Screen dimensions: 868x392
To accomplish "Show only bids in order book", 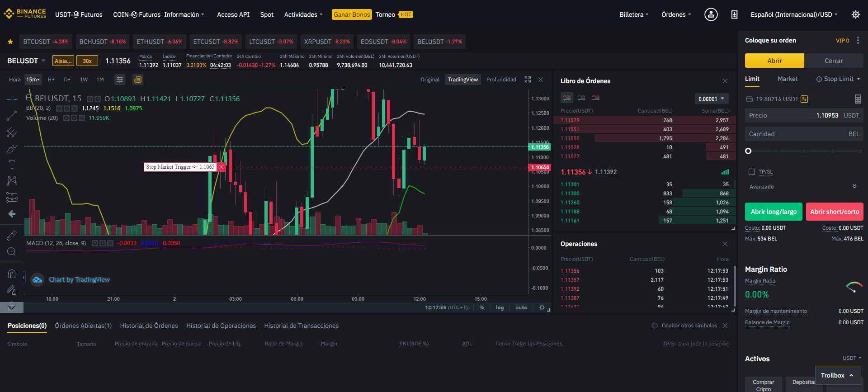I will click(581, 98).
